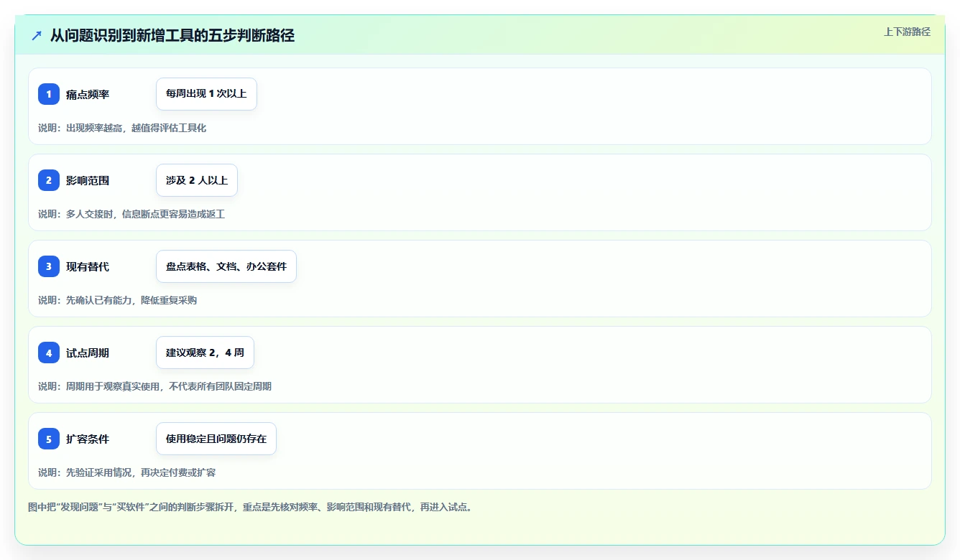
Task: Click the step number 3 badge
Action: pyautogui.click(x=49, y=266)
